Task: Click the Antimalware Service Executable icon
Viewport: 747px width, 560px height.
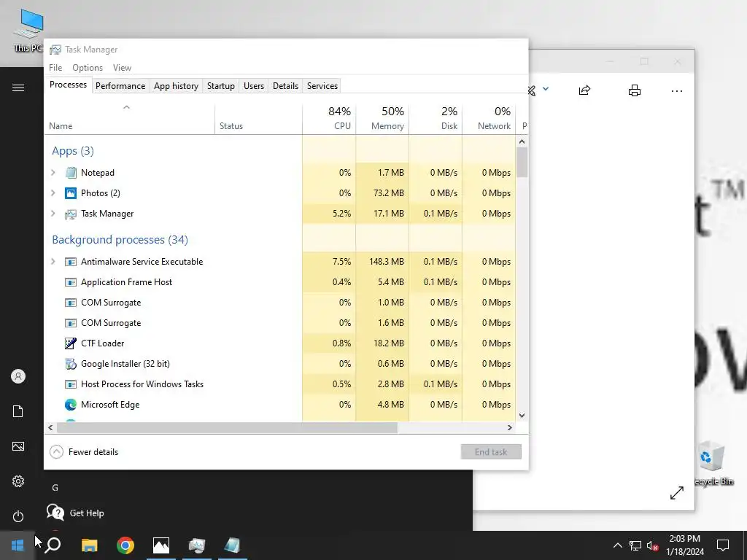Action: point(71,262)
